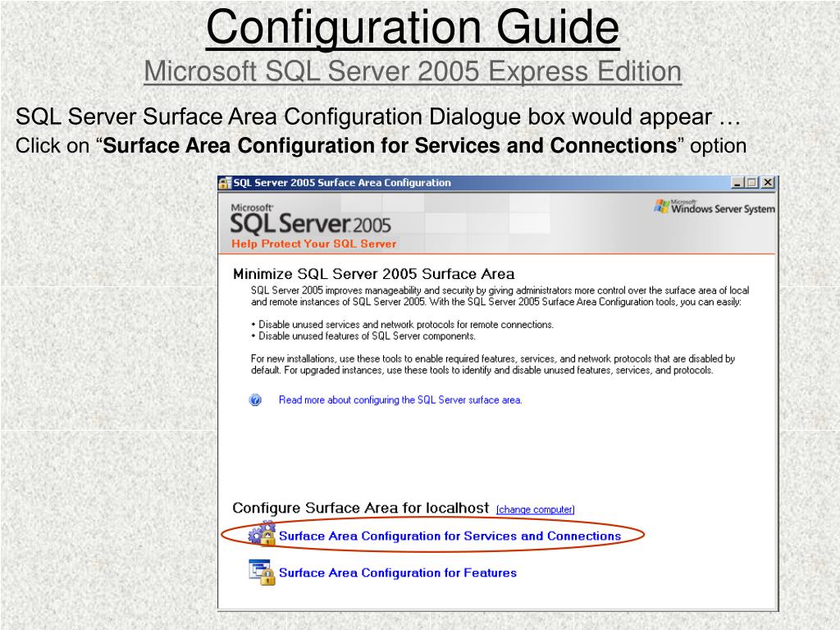Click the Configuration Guide slide title
The width and height of the screenshot is (840, 630).
pyautogui.click(x=413, y=27)
